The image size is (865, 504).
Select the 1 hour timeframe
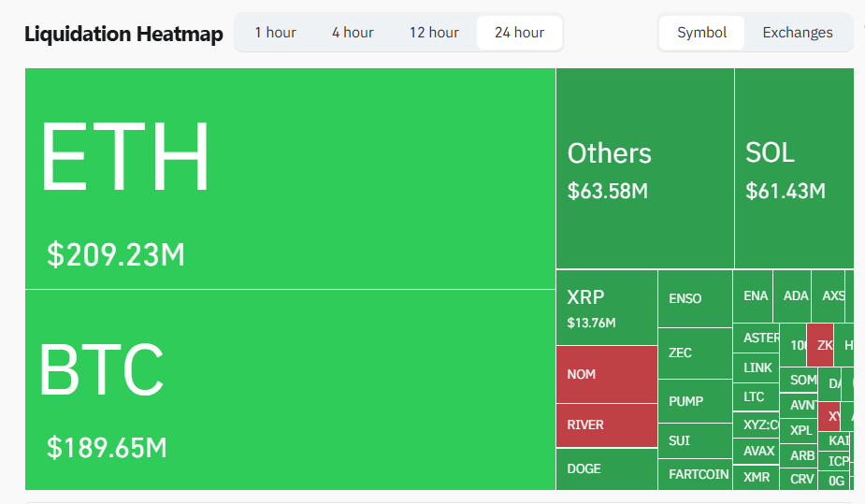click(275, 33)
